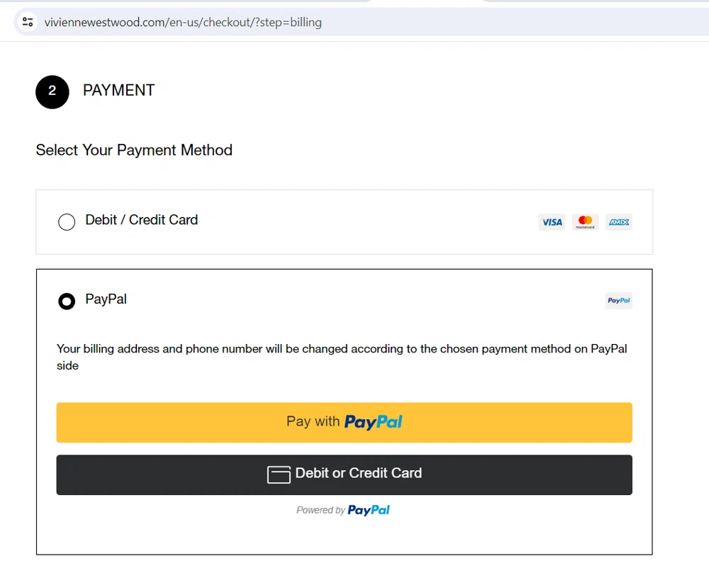This screenshot has height=588, width=709.
Task: Select the PayPal radio button
Action: pos(67,301)
